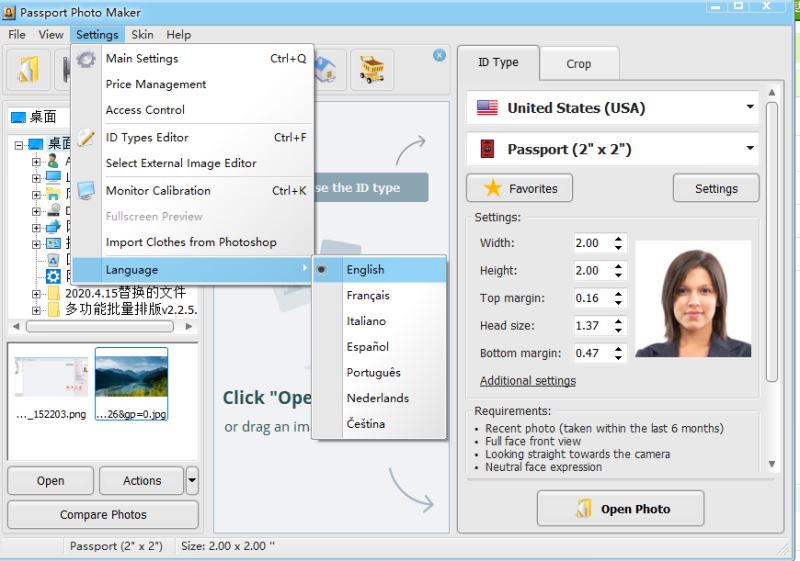Adjust Bottom margin stepper arrows
The height and width of the screenshot is (561, 800).
click(618, 353)
